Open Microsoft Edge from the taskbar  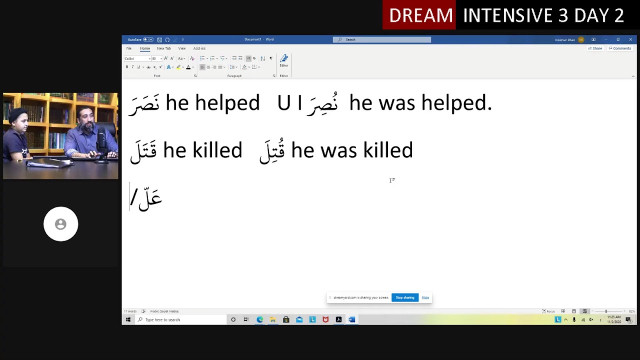pos(260,320)
